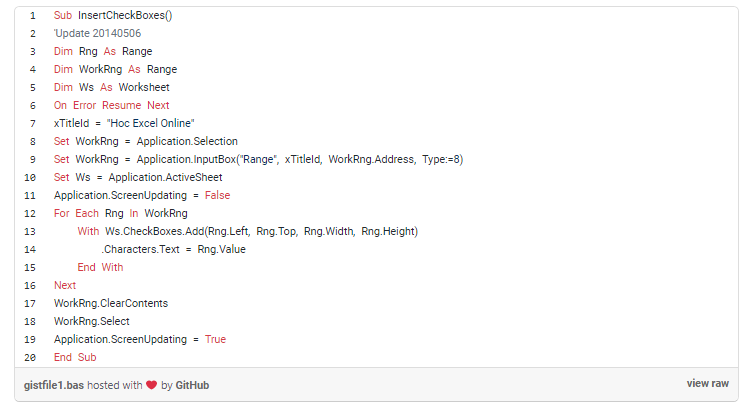Click the WorkRng.ClearContents line
Image resolution: width=748 pixels, height=407 pixels.
coord(111,303)
